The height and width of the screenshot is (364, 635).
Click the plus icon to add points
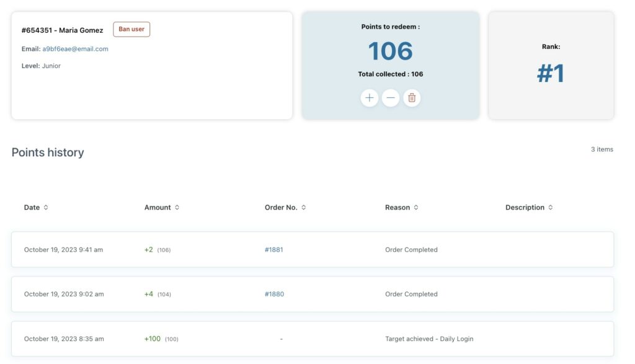(x=369, y=98)
